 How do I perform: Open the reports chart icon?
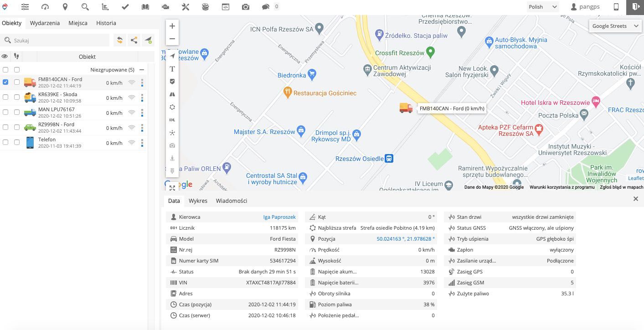pyautogui.click(x=105, y=7)
